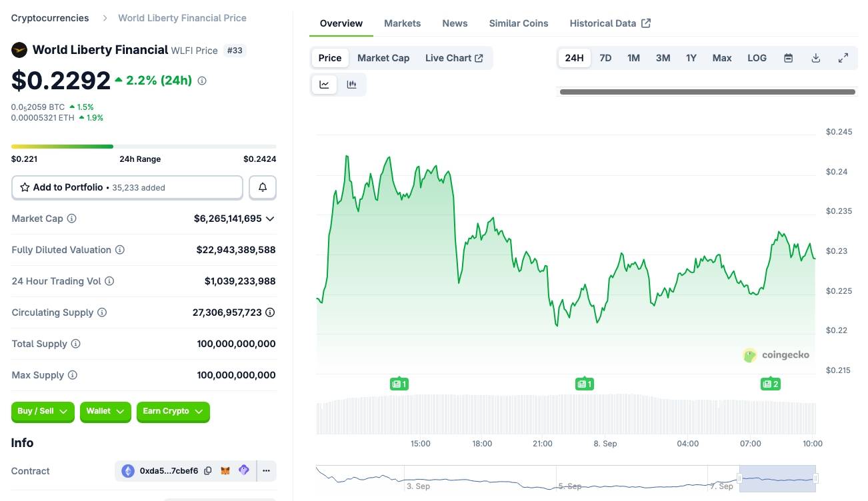Click left handle of chart navigator

(739, 478)
